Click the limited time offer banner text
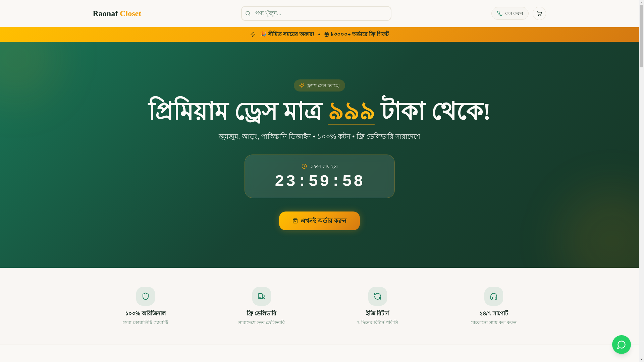644x362 pixels. 287,34
